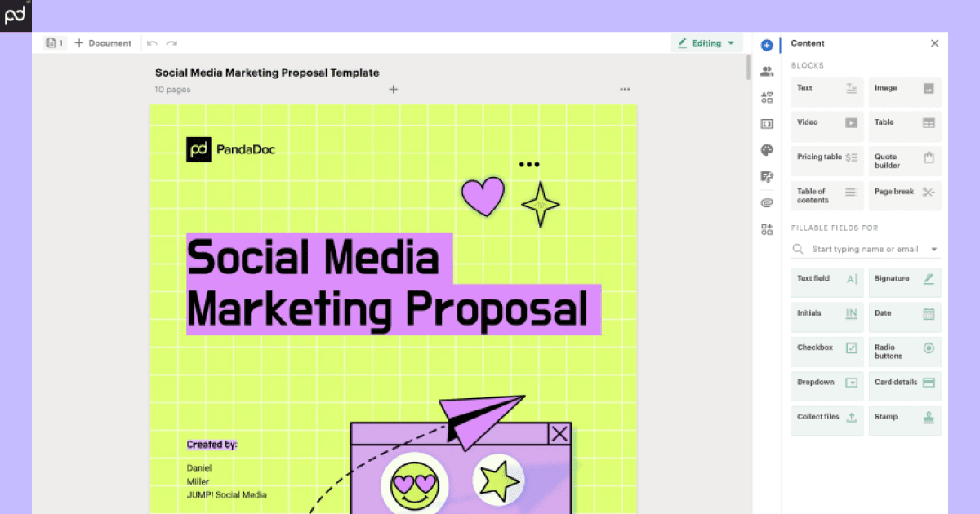Click the blue plus Content icon

766,45
